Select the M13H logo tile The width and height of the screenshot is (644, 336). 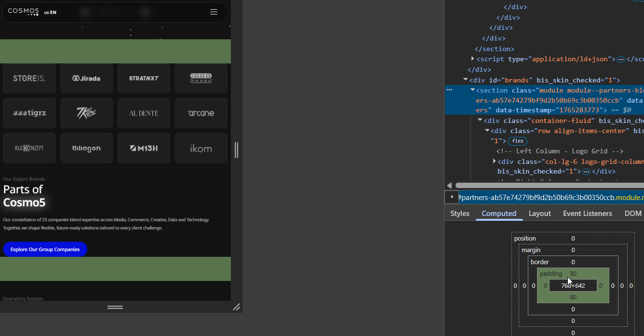[x=144, y=148]
